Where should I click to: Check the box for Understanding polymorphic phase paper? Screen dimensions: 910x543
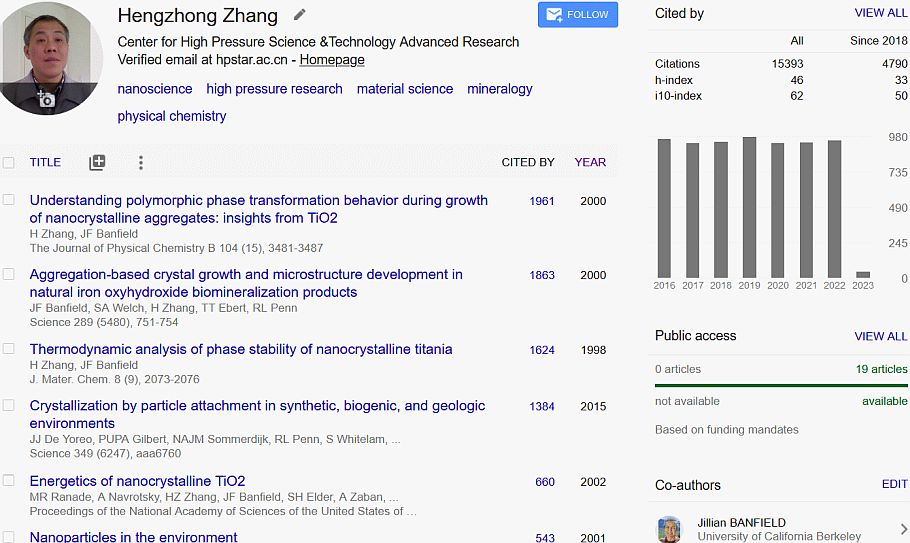(9, 200)
